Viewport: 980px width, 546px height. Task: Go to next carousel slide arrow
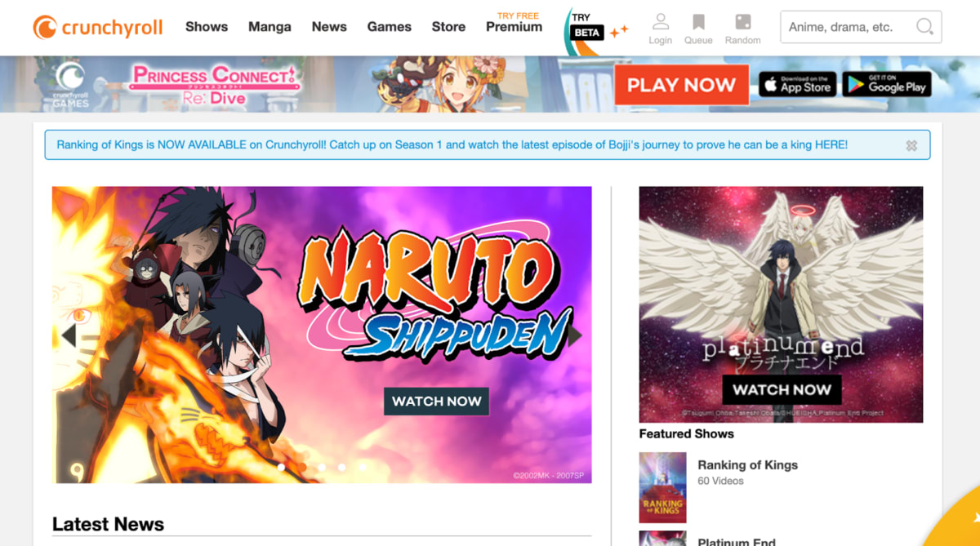tap(575, 335)
